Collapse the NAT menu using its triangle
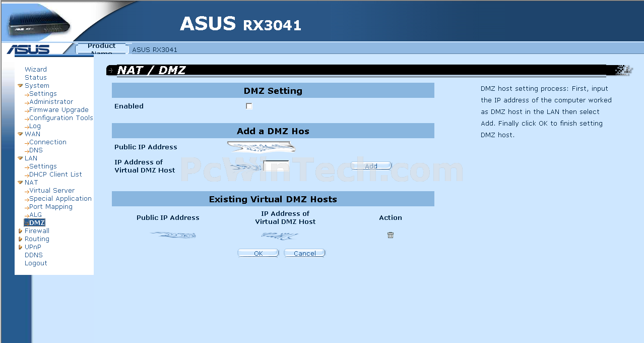Image resolution: width=644 pixels, height=343 pixels. point(20,183)
